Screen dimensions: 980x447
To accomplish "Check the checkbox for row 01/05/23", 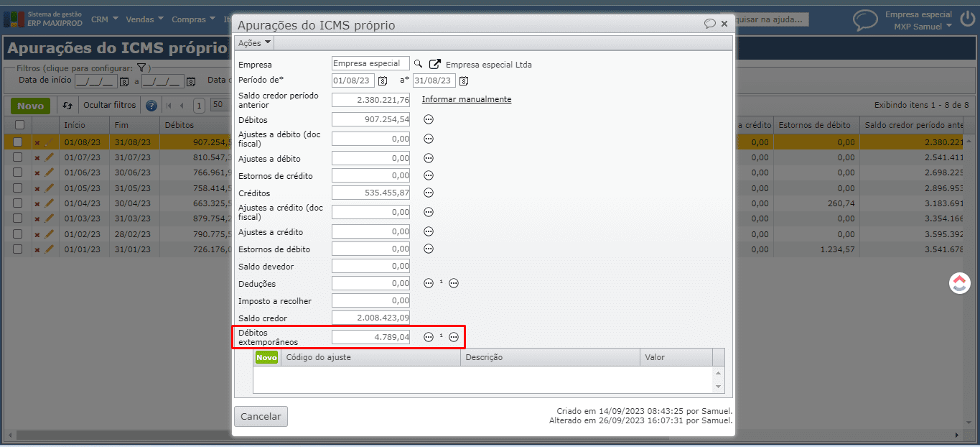I will 18,188.
